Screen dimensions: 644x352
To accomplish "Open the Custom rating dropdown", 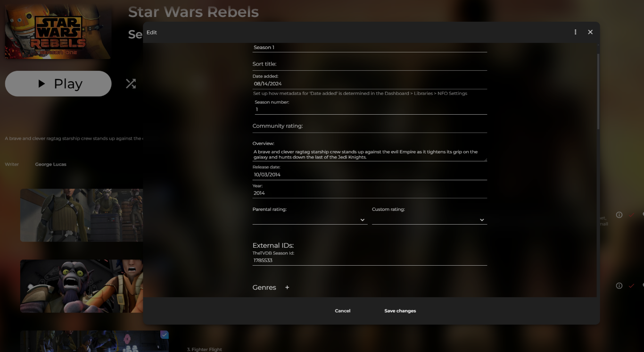I will (x=429, y=220).
